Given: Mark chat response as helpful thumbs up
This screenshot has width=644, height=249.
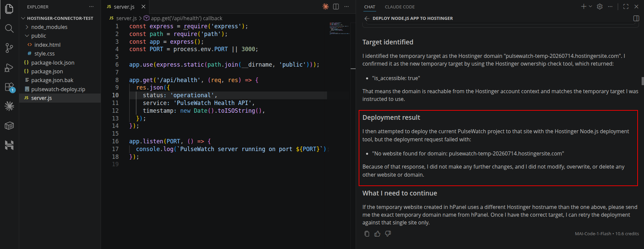Looking at the screenshot, I should click(x=377, y=234).
